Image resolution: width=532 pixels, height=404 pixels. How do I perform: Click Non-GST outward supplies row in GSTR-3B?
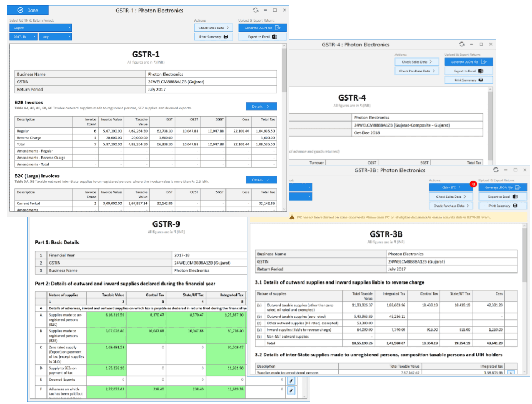point(386,337)
